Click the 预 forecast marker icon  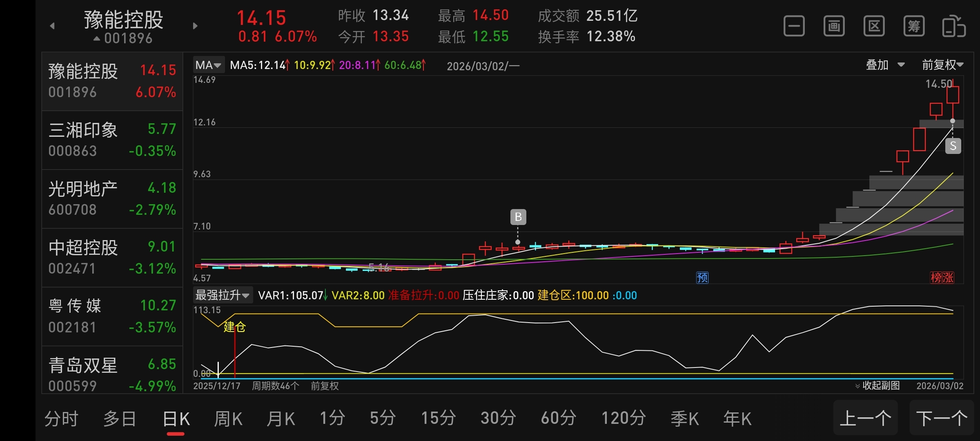(702, 278)
